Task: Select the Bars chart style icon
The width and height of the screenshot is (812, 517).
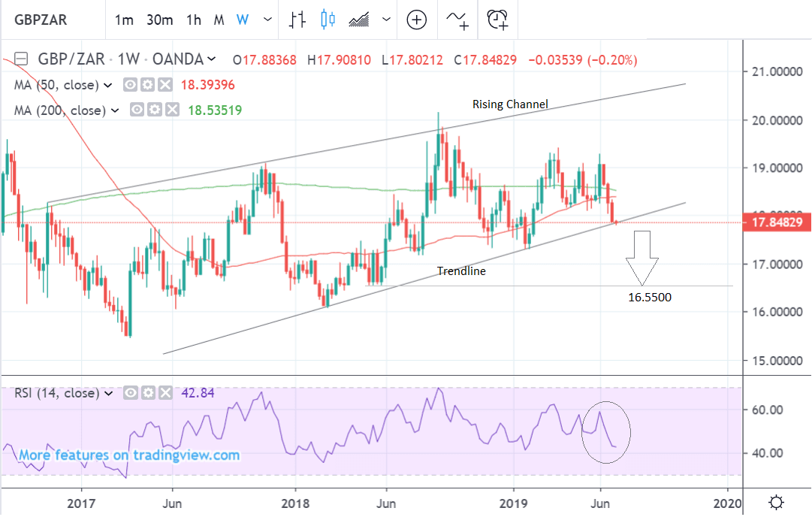Action: pos(298,20)
